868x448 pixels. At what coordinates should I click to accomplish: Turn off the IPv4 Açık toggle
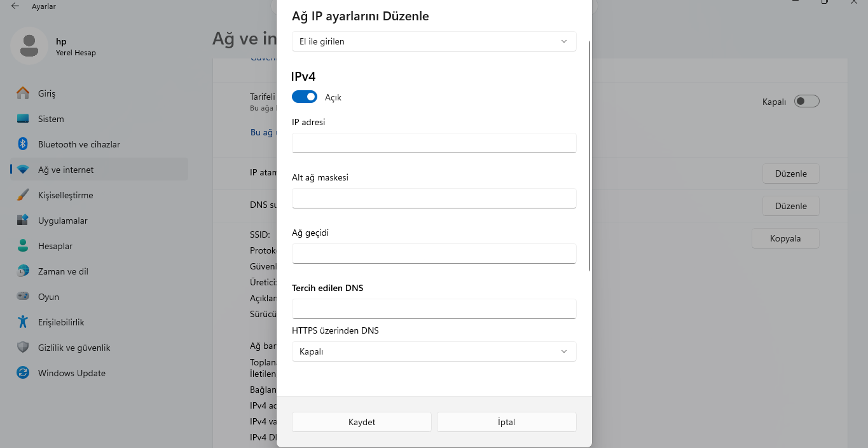(x=305, y=97)
